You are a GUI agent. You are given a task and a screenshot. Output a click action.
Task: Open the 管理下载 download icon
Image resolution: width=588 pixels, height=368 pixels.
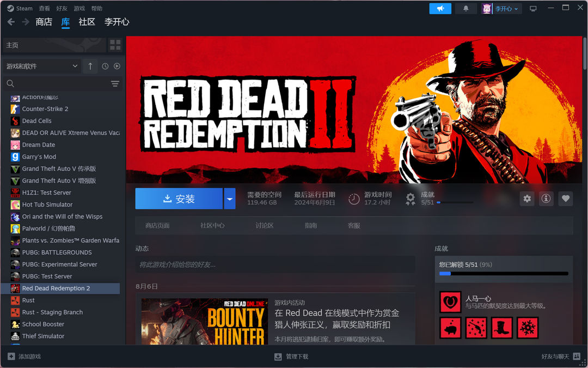pyautogui.click(x=278, y=357)
